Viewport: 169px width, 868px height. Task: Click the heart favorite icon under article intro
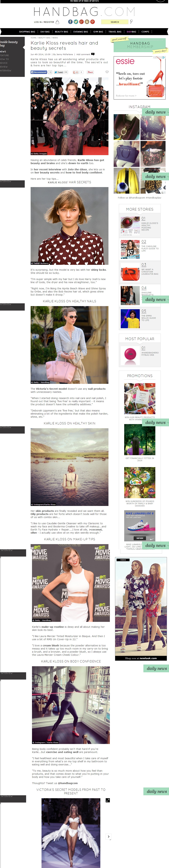coord(107,72)
